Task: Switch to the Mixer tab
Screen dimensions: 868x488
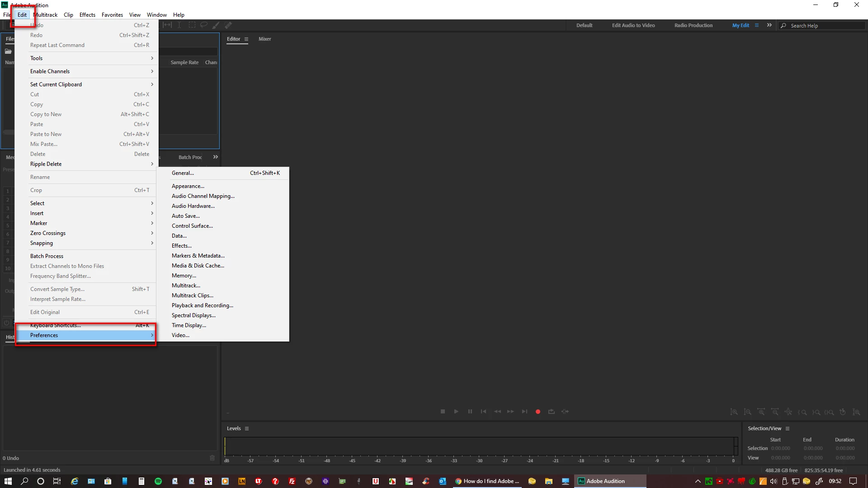Action: pos(264,39)
